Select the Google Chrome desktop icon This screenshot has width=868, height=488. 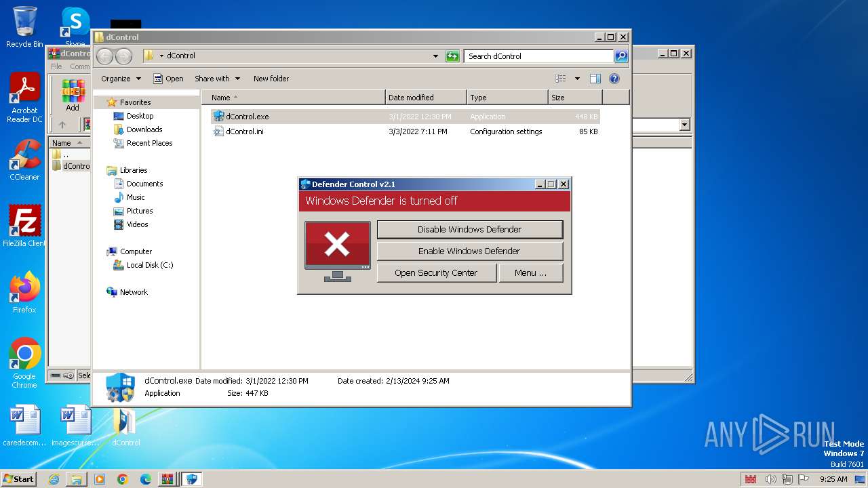pyautogui.click(x=24, y=363)
